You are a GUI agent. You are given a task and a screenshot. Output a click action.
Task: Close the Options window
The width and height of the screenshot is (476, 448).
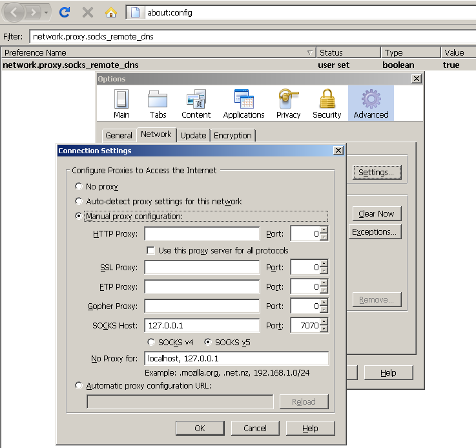(417, 79)
